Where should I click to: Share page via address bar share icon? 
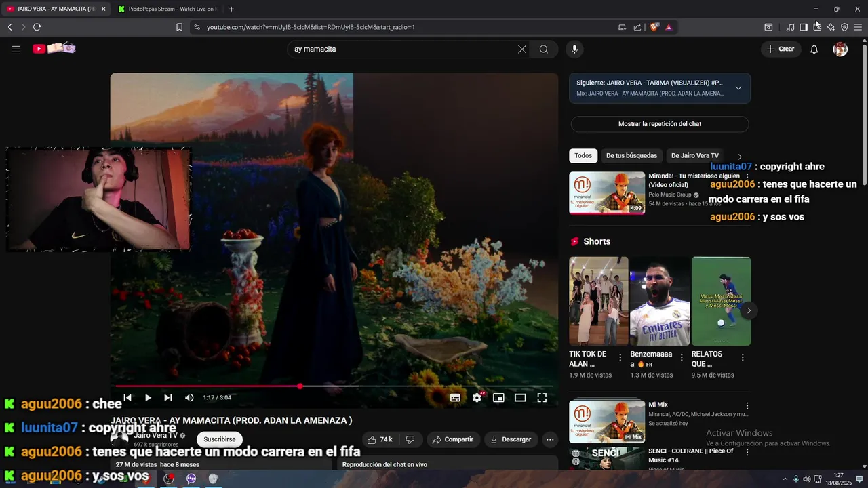pyautogui.click(x=637, y=27)
